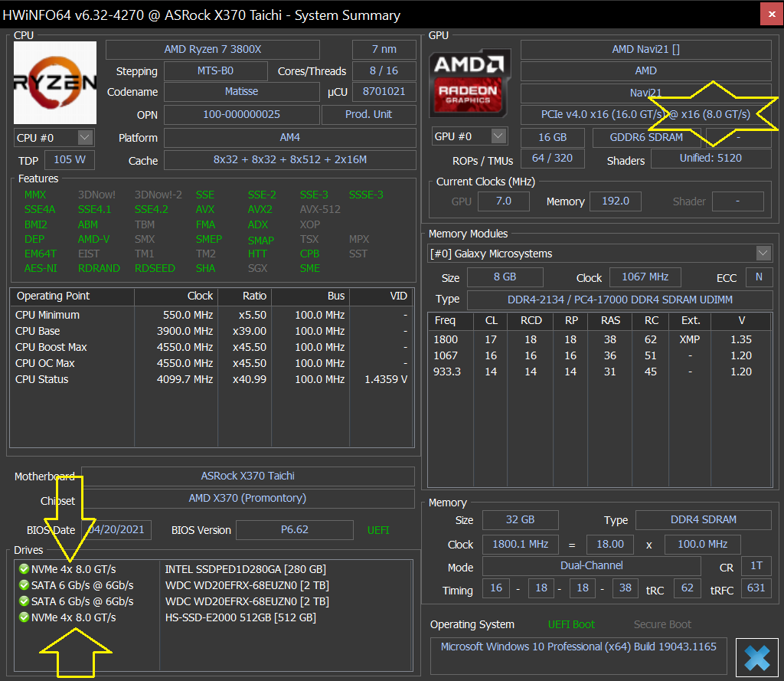Click the Prod. Unit field
Image resolution: width=784 pixels, height=681 pixels.
coord(368,114)
